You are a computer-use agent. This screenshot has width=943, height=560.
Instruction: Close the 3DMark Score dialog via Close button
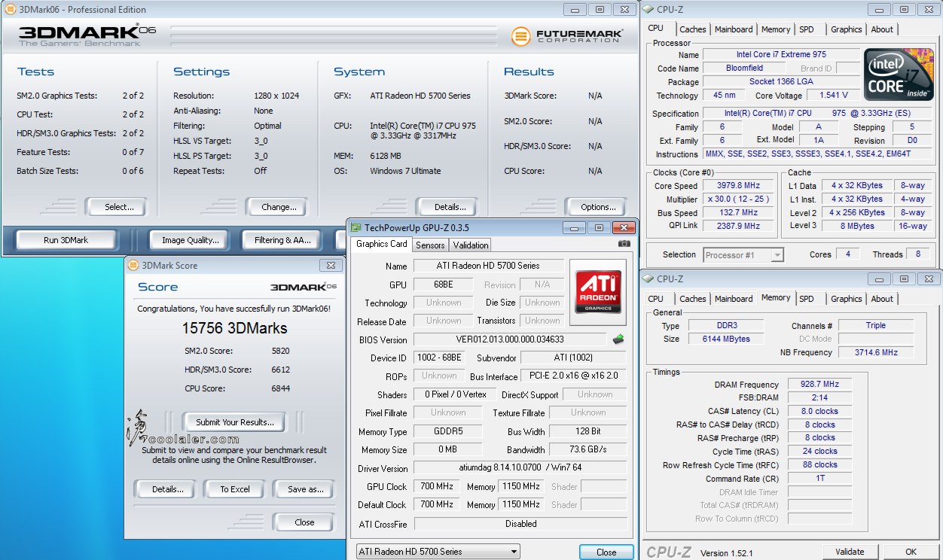(304, 522)
